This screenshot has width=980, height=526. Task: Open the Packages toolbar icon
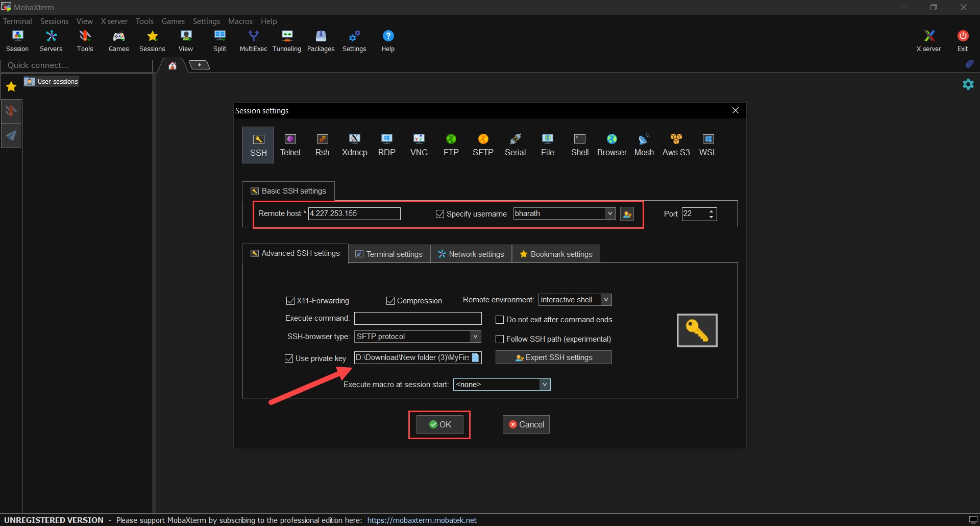(x=321, y=41)
